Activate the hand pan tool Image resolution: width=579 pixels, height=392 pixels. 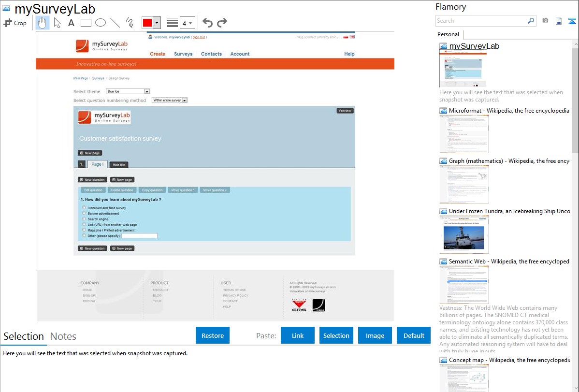coord(43,23)
